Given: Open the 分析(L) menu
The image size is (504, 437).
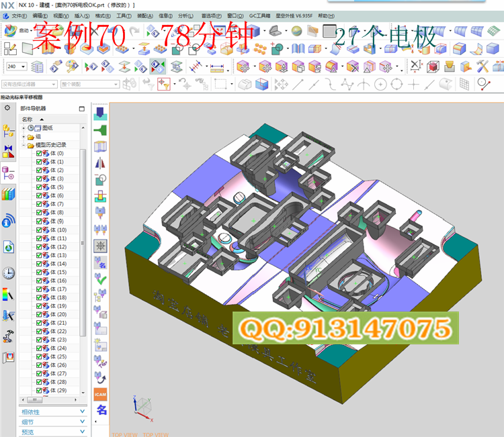Looking at the screenshot, I should 185,15.
